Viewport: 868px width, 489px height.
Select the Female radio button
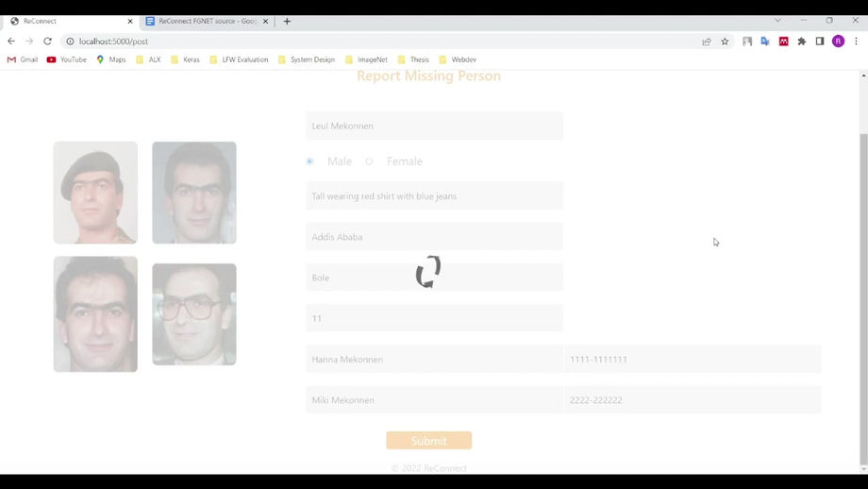[369, 161]
